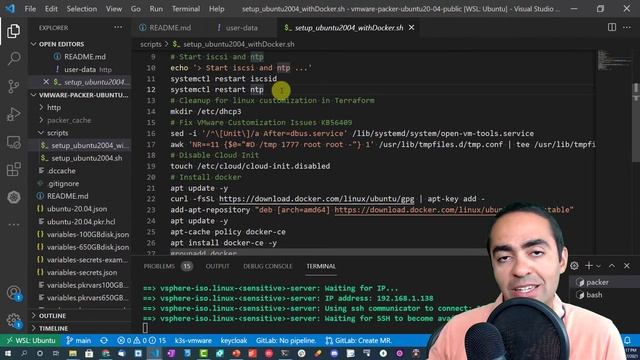Expand the Outline section
Viewport: 640px width, 360px height.
(80, 316)
